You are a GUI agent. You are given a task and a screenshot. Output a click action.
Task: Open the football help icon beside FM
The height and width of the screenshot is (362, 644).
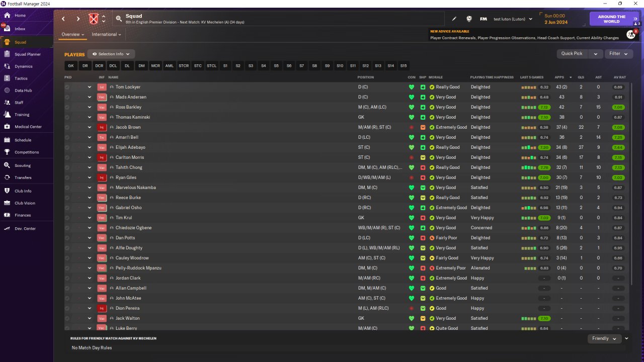click(469, 19)
